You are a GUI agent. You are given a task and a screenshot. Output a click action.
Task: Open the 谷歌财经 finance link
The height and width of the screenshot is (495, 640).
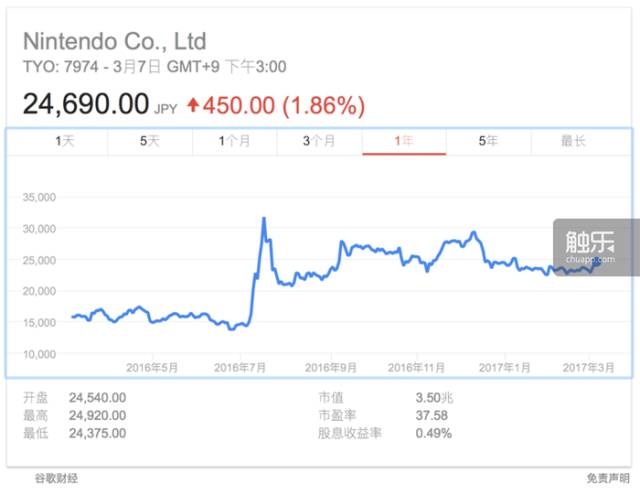click(x=56, y=478)
